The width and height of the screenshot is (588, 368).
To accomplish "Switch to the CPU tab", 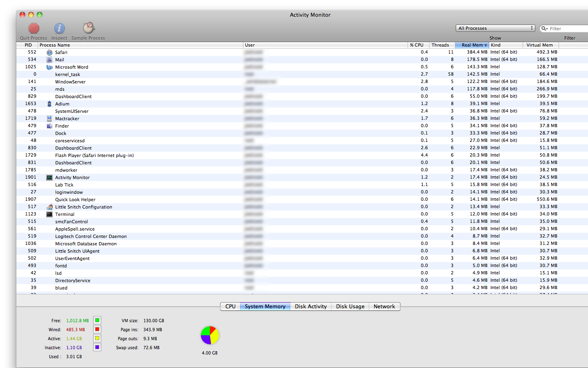I will pyautogui.click(x=230, y=306).
